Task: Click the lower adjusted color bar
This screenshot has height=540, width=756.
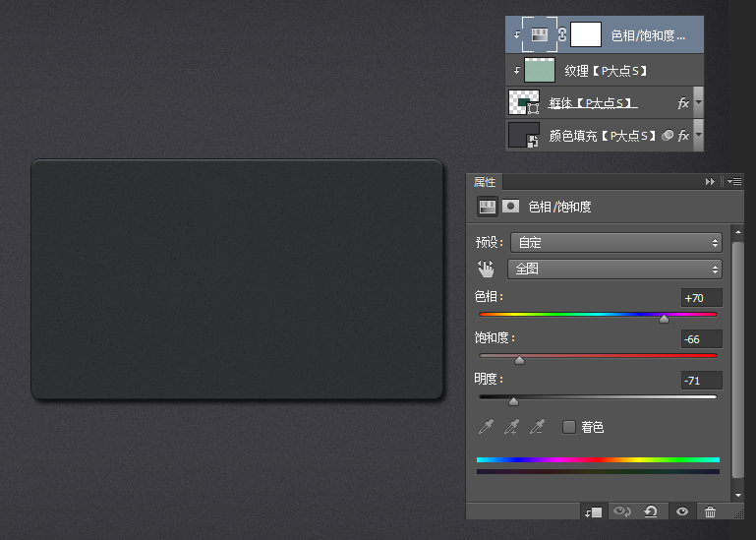Action: pos(598,471)
